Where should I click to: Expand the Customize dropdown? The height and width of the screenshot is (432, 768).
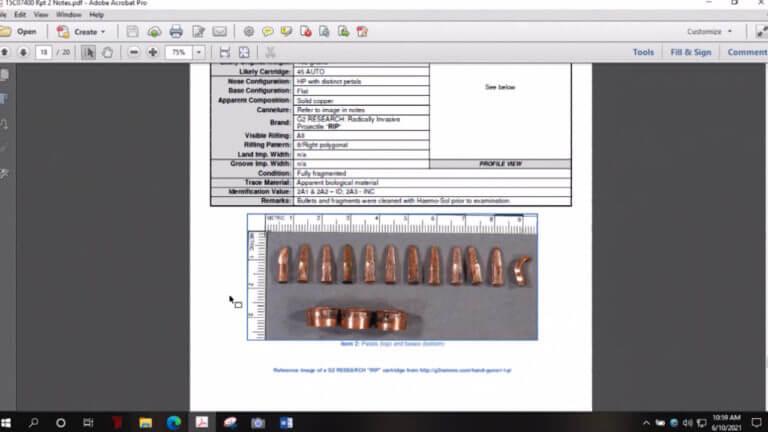coord(710,31)
